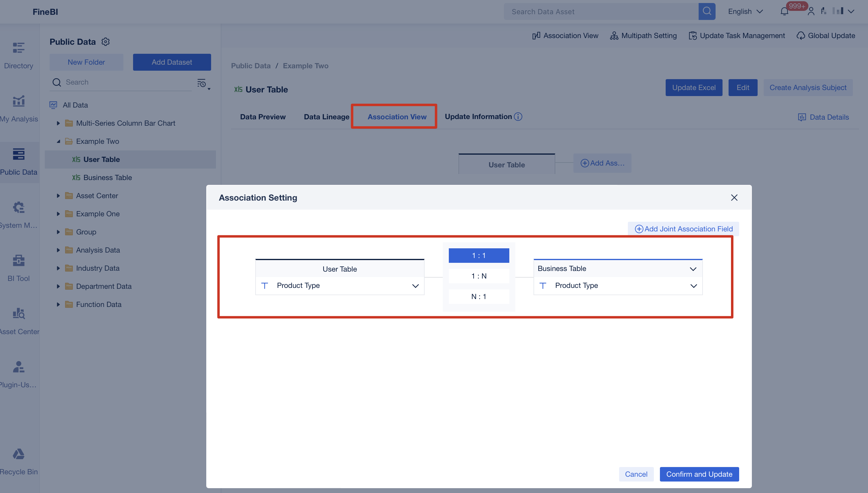Open the Business Table dropdown
This screenshot has height=493, width=868.
pyautogui.click(x=693, y=269)
